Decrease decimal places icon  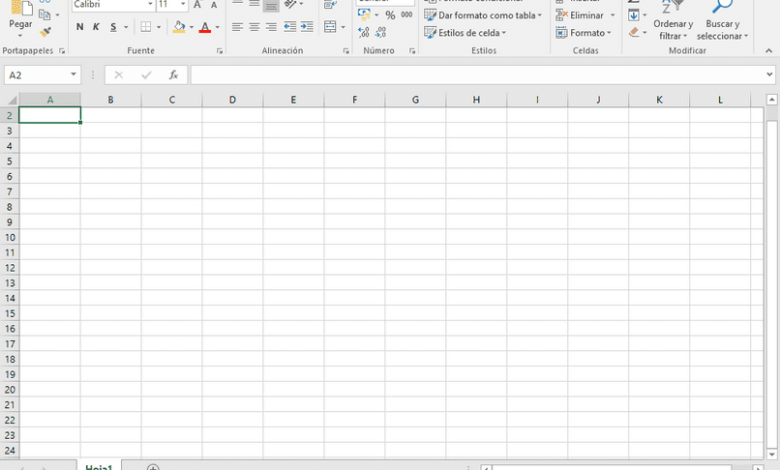tap(381, 33)
